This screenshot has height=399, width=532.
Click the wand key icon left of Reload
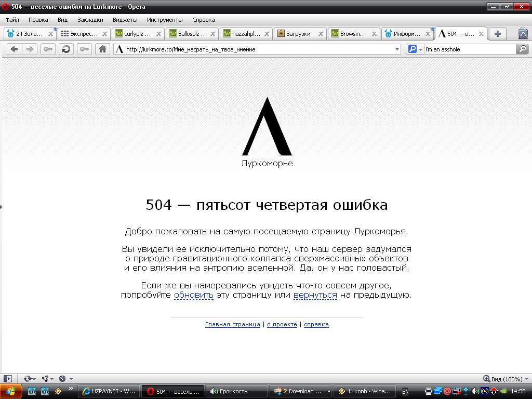[48, 49]
